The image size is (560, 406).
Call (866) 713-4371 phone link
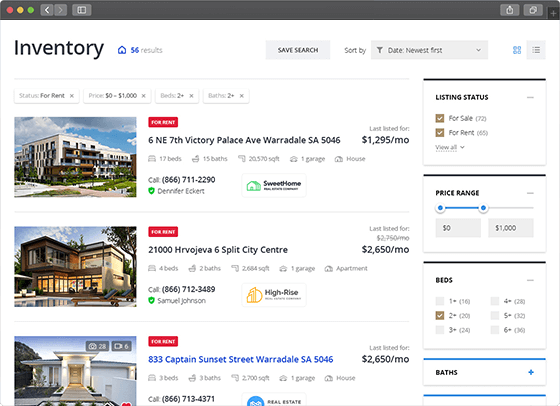(x=188, y=399)
